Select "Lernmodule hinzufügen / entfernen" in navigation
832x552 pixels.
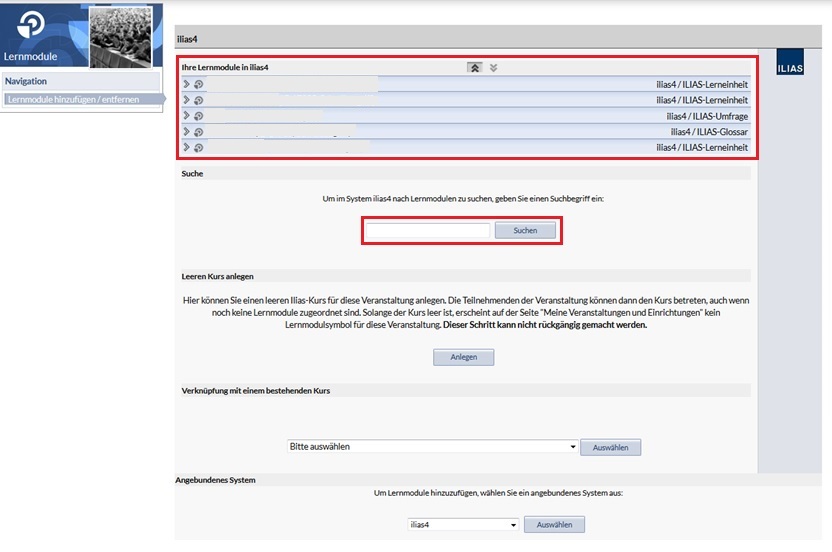click(x=72, y=100)
